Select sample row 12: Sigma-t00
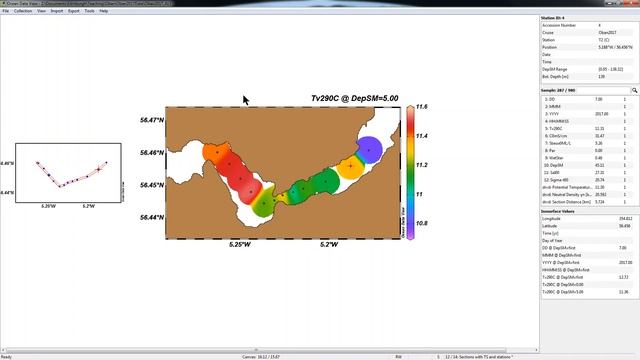The height and width of the screenshot is (360, 640). 588,180
